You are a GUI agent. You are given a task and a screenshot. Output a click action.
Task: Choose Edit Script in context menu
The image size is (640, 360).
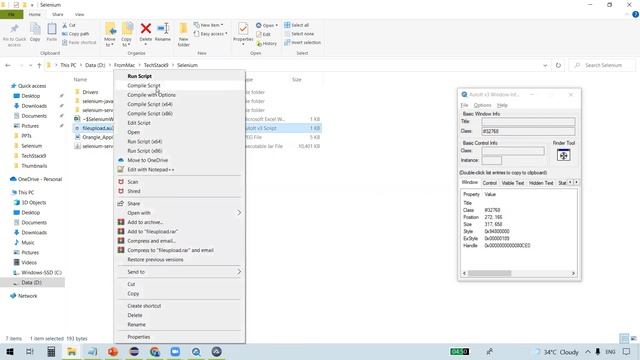(x=180, y=123)
